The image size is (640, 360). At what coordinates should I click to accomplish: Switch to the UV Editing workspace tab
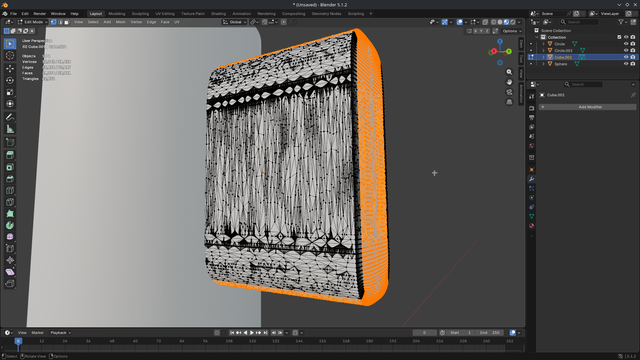164,13
